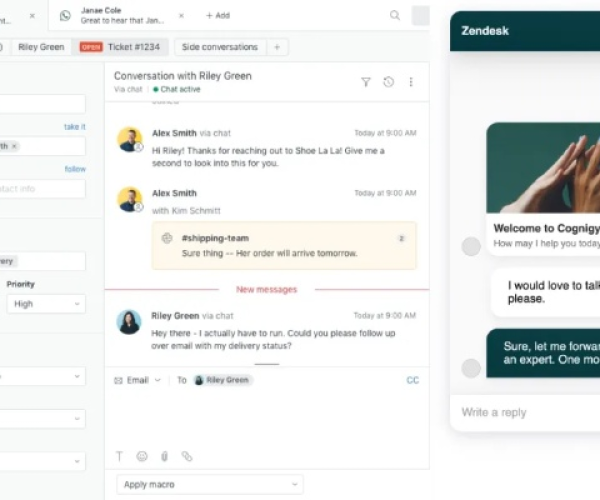Click the CC link in composer
Screen dimensions: 600x500
pos(412,380)
